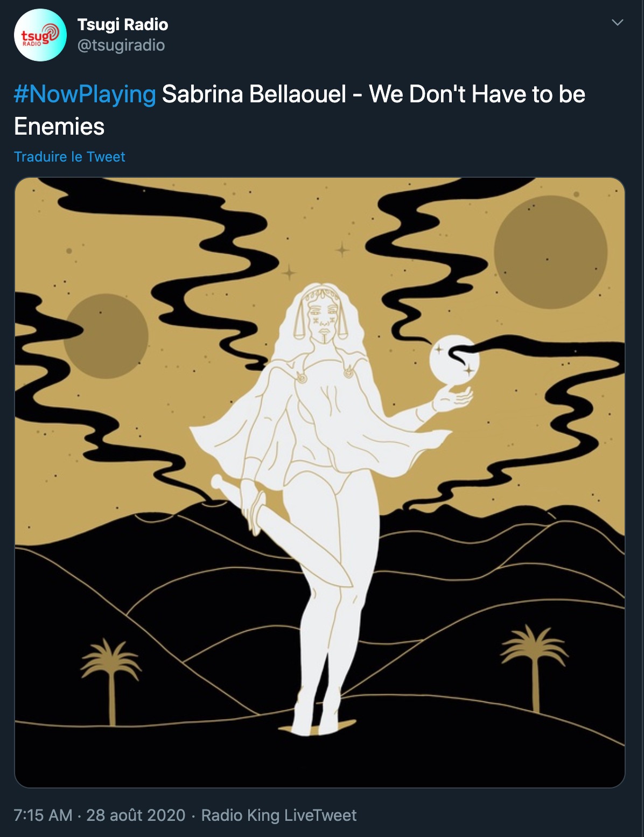644x837 pixels.
Task: Expand the tweet options chevron
Action: 618,23
